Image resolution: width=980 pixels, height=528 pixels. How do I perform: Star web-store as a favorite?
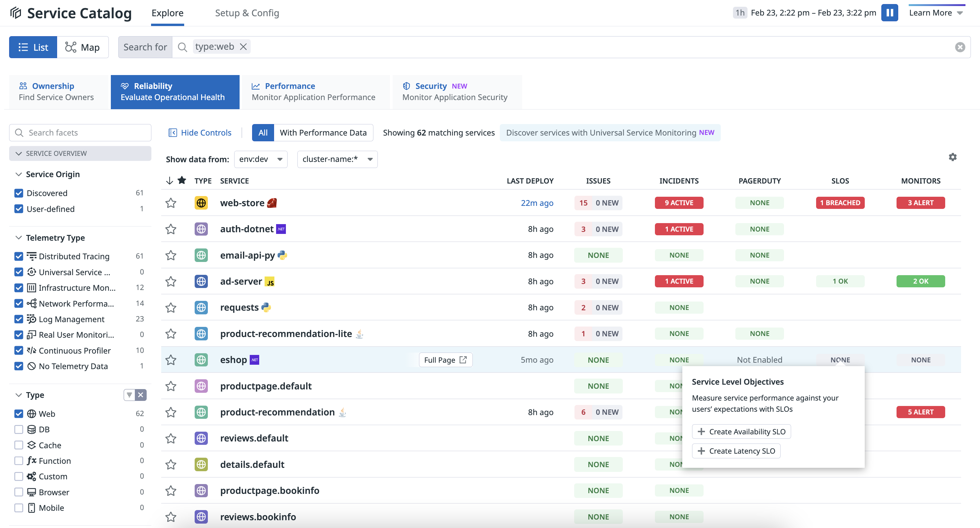coord(171,203)
